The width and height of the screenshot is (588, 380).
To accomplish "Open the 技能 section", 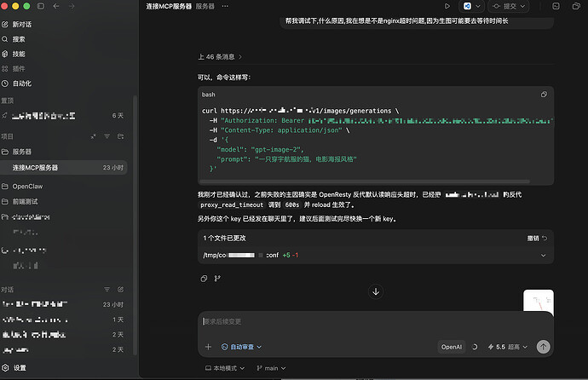I will 14,54.
